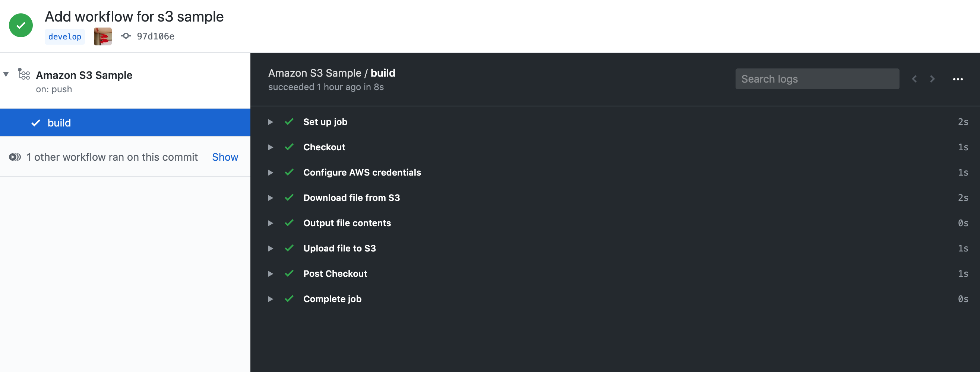Open the three-dot log options menu
This screenshot has width=980, height=372.
coord(958,79)
